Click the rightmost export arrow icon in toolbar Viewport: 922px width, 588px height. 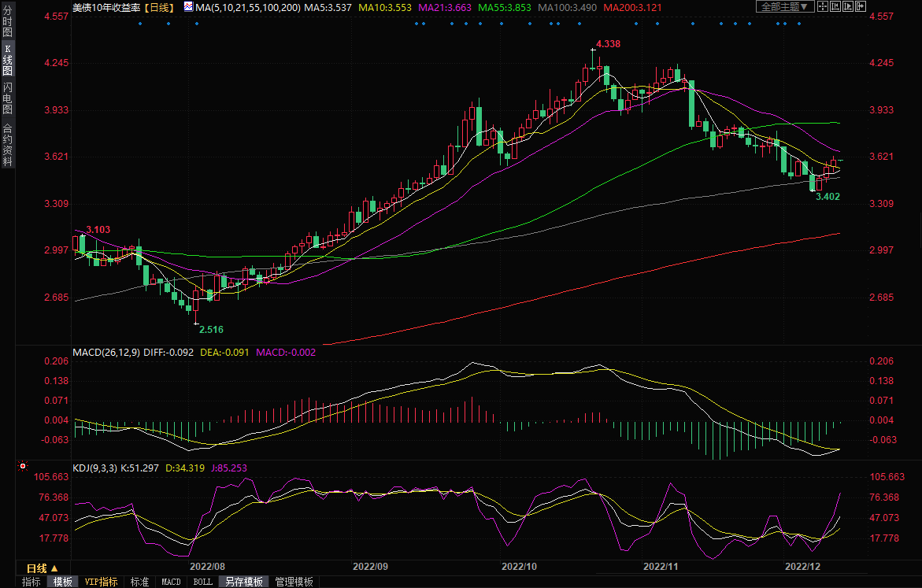(862, 6)
